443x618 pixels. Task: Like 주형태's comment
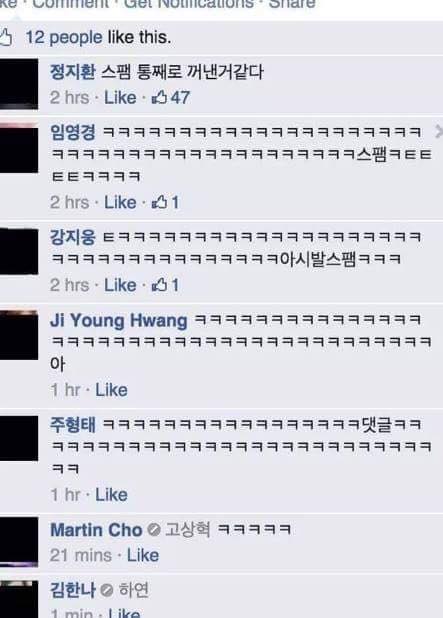coord(111,495)
